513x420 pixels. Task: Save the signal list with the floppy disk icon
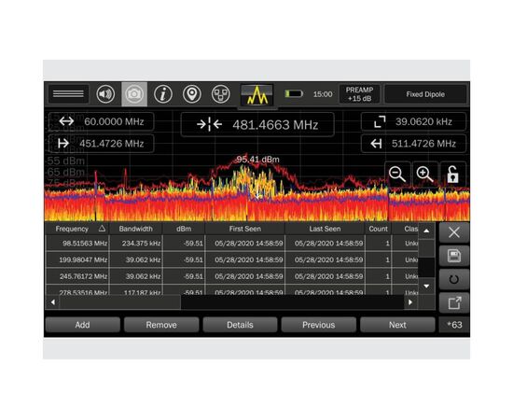click(x=454, y=256)
